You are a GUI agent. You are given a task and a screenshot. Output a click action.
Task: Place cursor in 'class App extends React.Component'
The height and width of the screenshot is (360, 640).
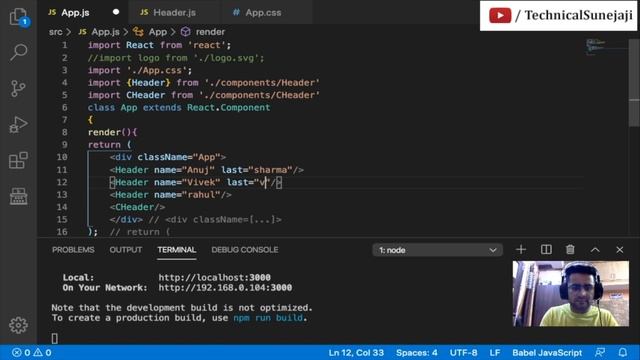[x=179, y=107]
